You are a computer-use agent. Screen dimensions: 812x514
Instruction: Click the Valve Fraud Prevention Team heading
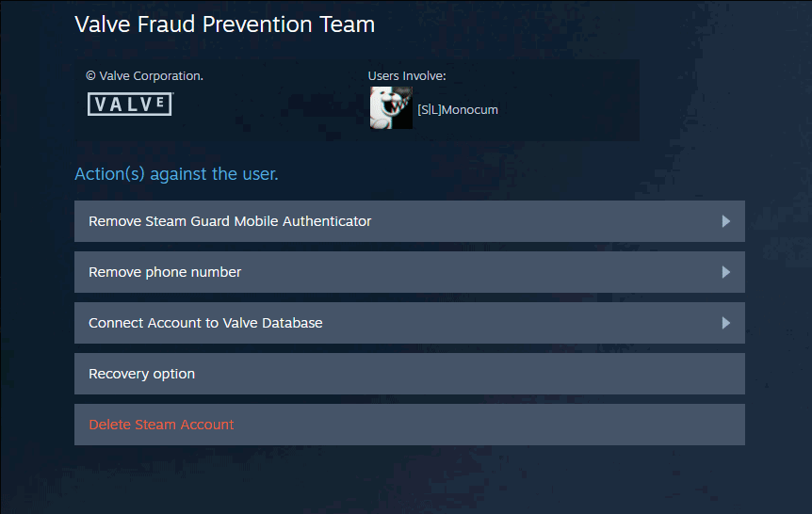click(x=224, y=24)
